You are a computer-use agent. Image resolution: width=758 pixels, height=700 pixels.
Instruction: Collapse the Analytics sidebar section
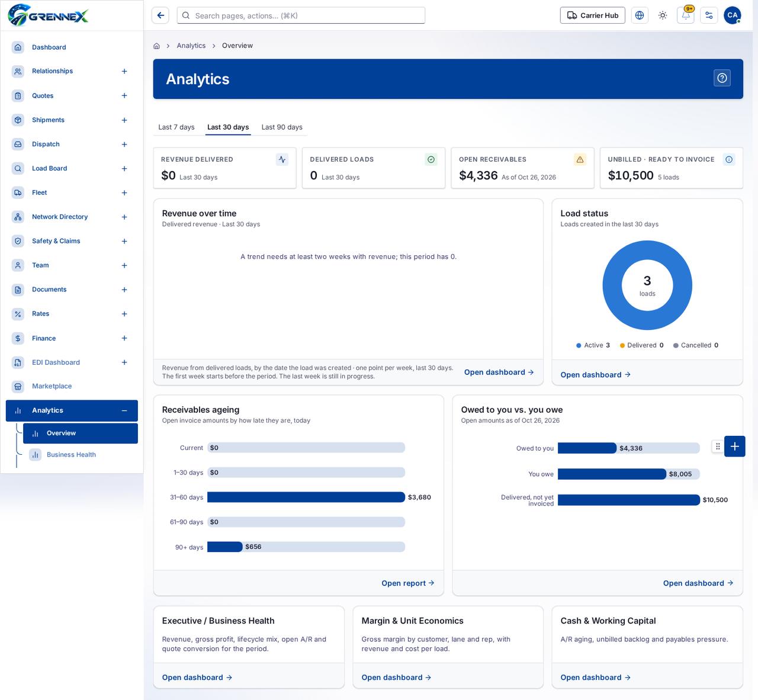[x=124, y=410]
